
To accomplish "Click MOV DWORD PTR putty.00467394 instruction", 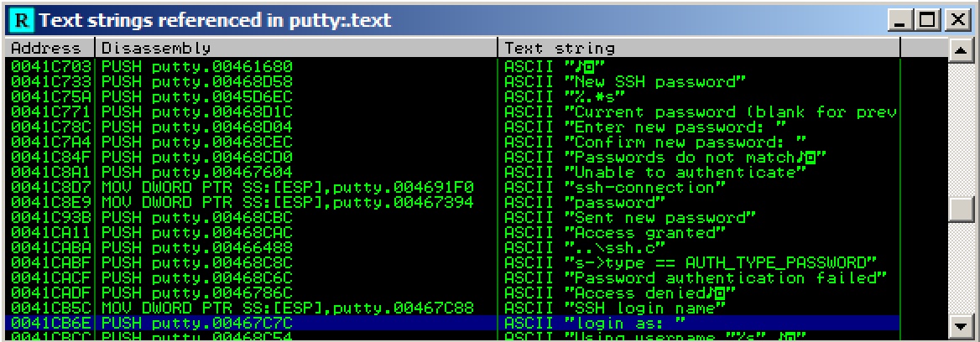I will point(288,202).
